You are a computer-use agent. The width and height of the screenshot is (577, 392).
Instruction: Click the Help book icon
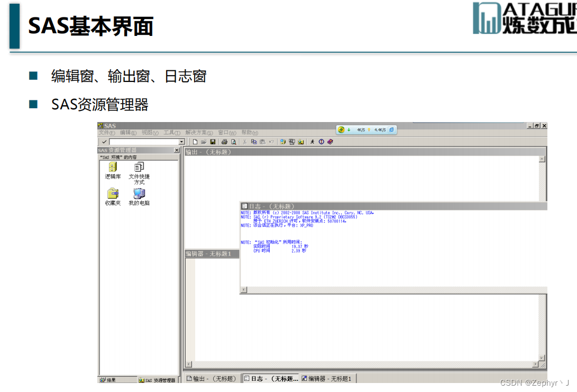(330, 142)
